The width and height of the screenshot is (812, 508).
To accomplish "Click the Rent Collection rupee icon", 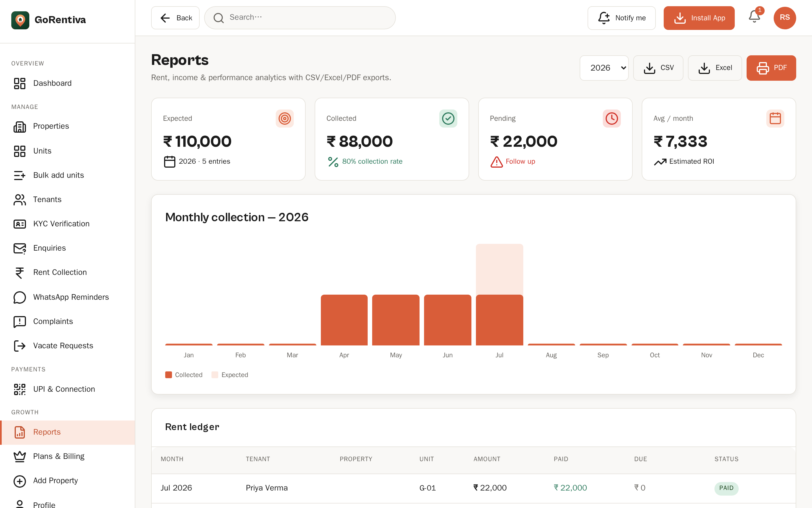I will pyautogui.click(x=19, y=272).
